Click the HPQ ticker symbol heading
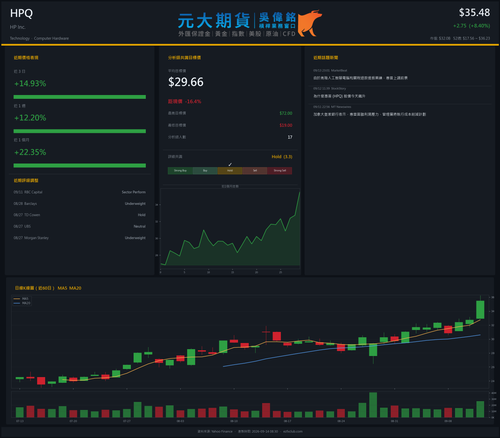This screenshot has height=438, width=500. point(21,13)
